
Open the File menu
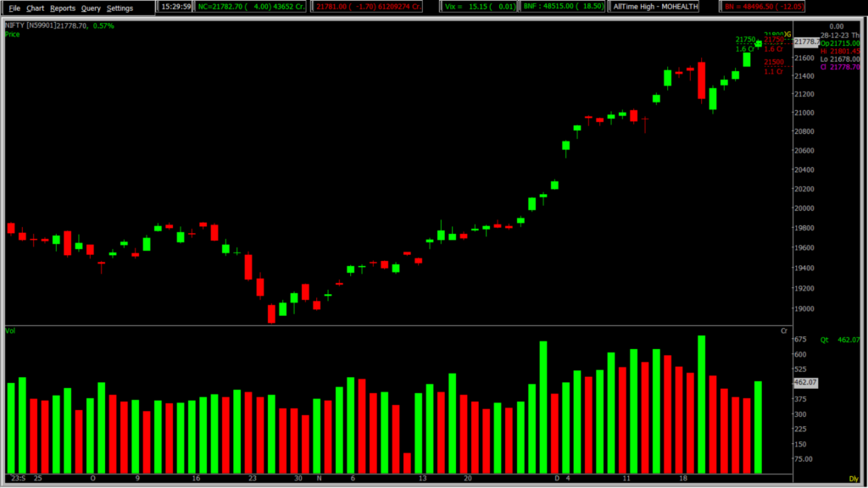14,8
